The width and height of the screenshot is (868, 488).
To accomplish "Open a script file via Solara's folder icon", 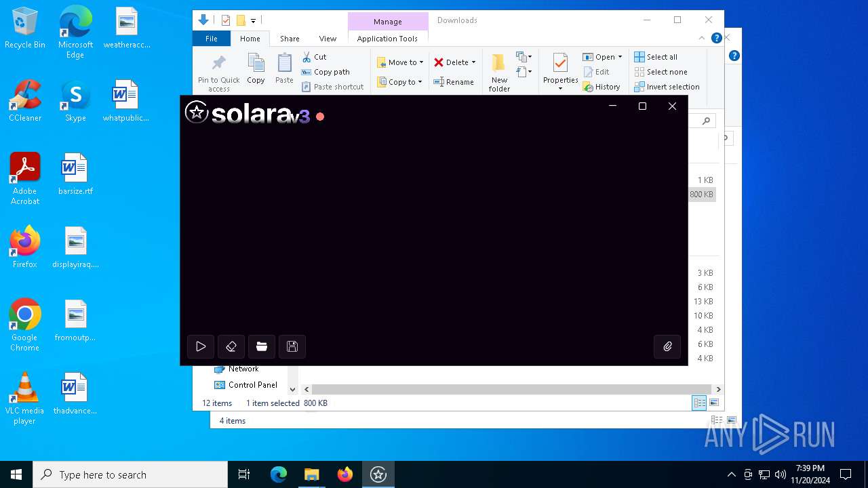I will 262,346.
